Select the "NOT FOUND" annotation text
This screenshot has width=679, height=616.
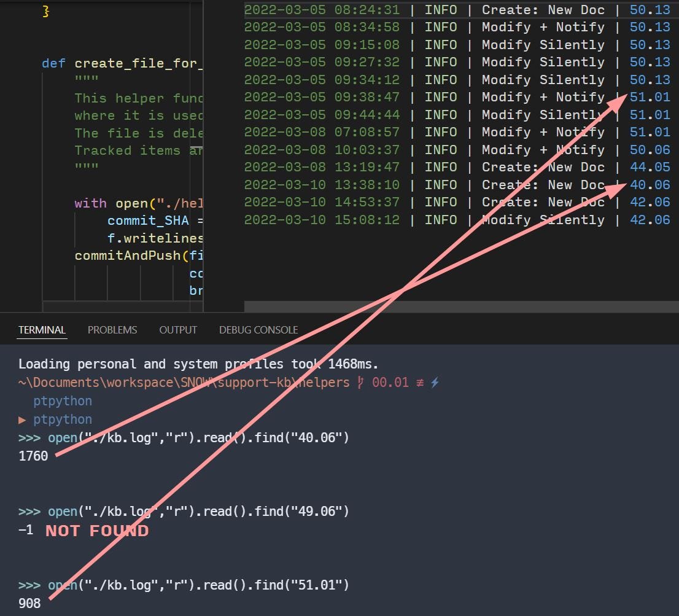pos(96,530)
